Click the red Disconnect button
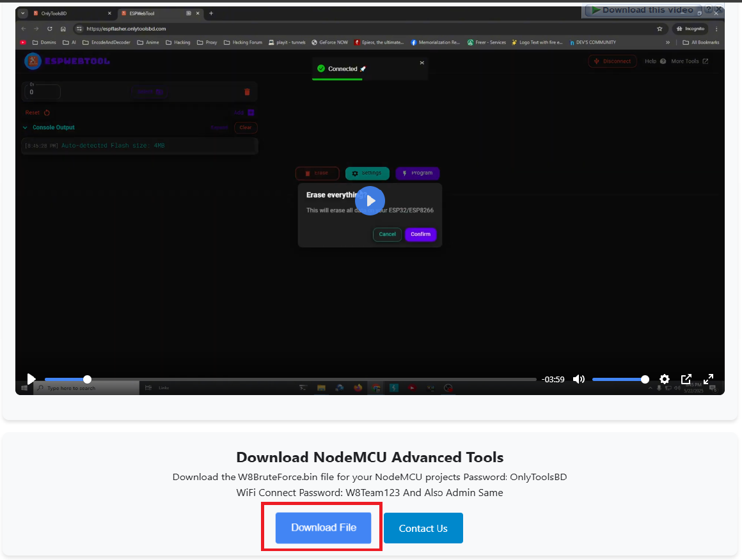Image resolution: width=742 pixels, height=560 pixels. click(x=612, y=61)
